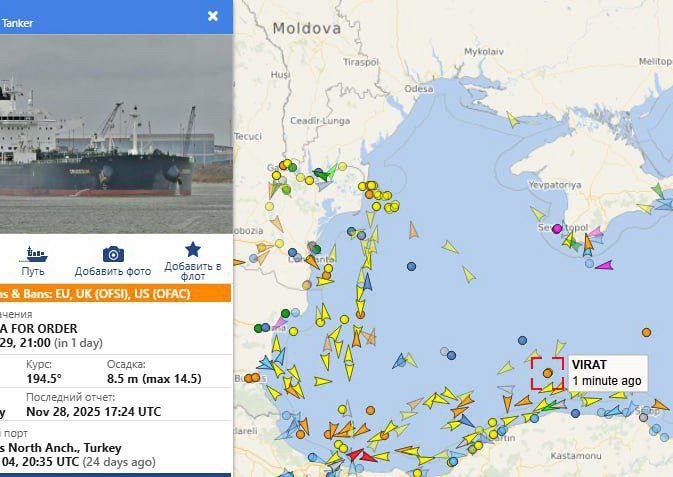Click the Добавить фото camera icon
Viewport: 673px width, 477px height.
pos(113,254)
